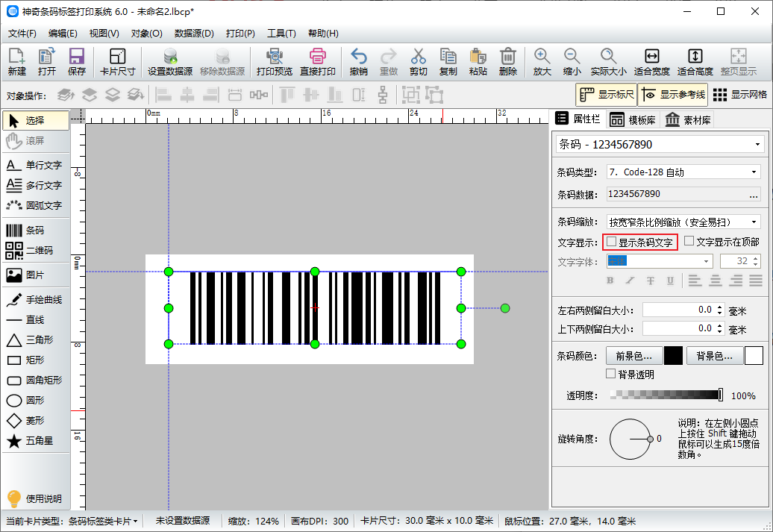Tick the 文字显示在顶部 checkbox
The width and height of the screenshot is (773, 532).
(x=689, y=240)
